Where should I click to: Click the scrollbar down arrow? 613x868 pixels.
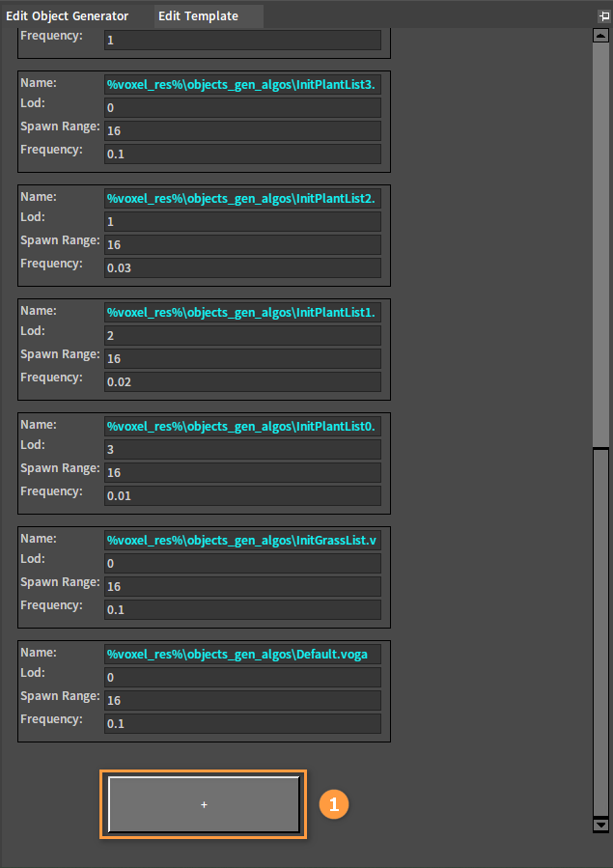(600, 825)
